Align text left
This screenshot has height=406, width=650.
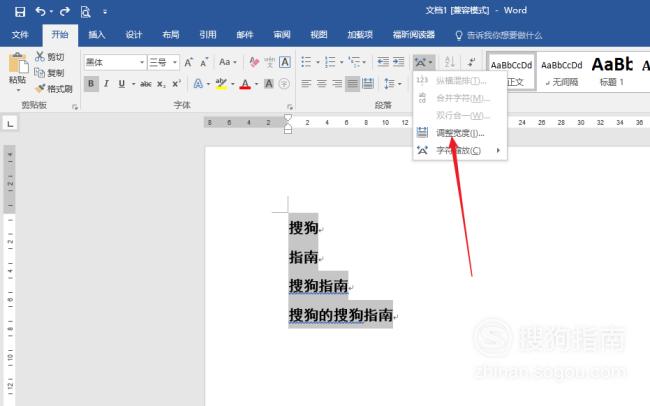pos(306,84)
